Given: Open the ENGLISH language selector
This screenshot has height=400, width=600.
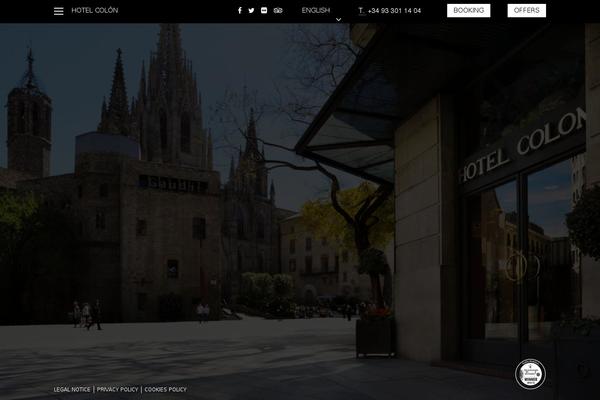Looking at the screenshot, I should 316,10.
